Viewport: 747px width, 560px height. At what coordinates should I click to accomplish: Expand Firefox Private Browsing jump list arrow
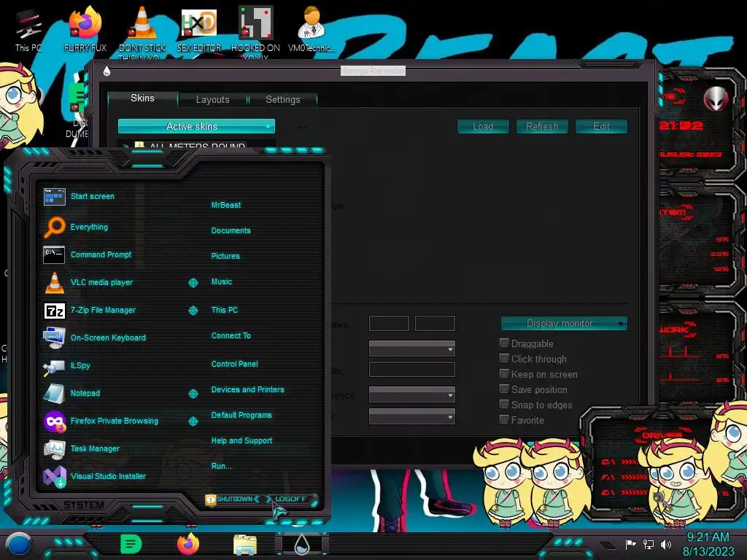(193, 421)
